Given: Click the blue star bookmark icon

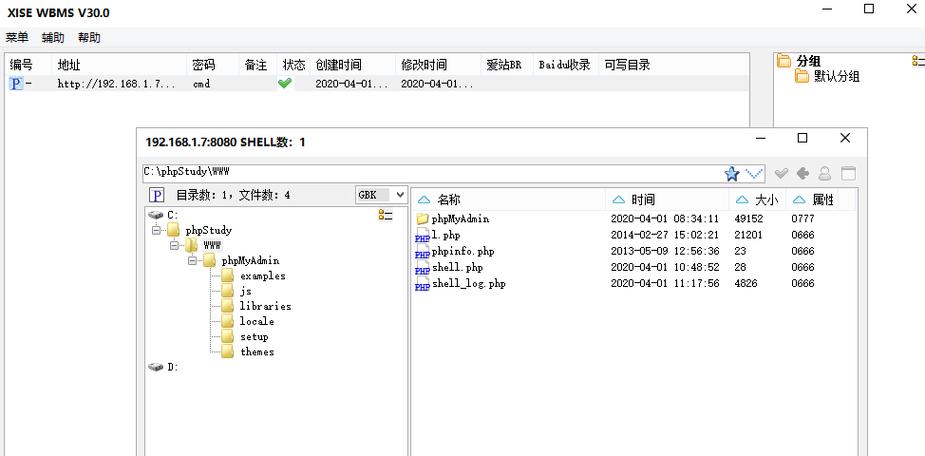Looking at the screenshot, I should point(732,173).
